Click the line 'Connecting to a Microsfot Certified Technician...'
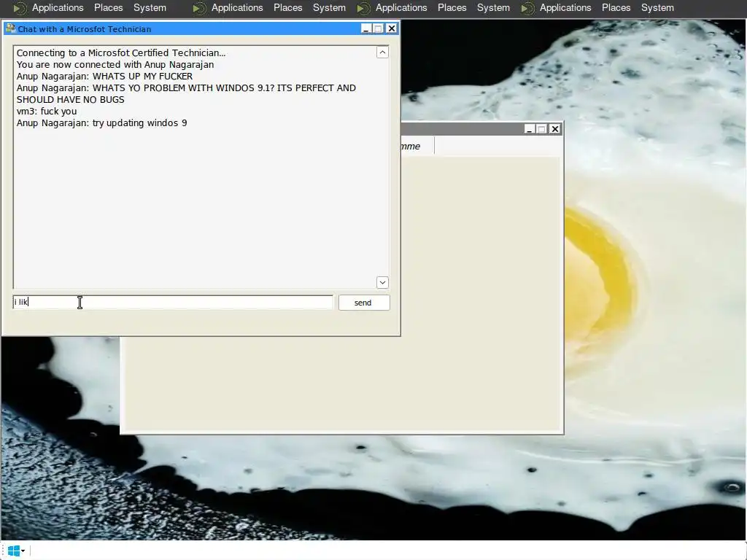Viewport: 747px width, 560px height. (x=121, y=52)
